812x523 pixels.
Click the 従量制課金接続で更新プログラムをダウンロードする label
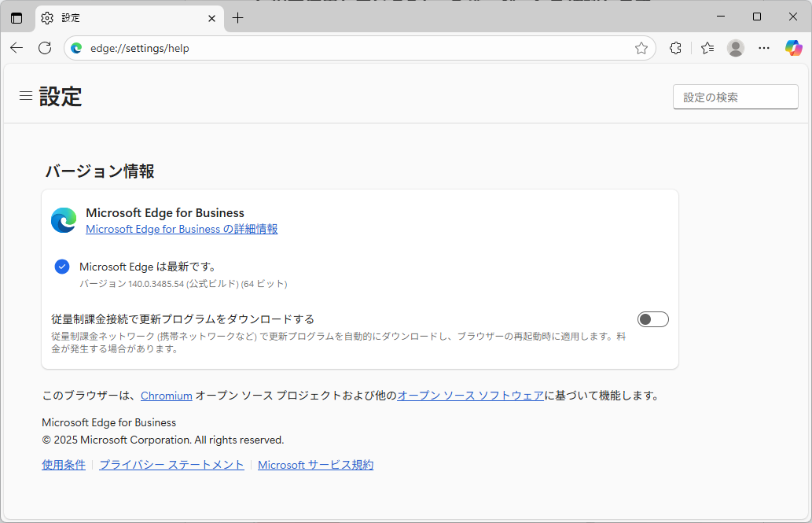[x=183, y=319]
